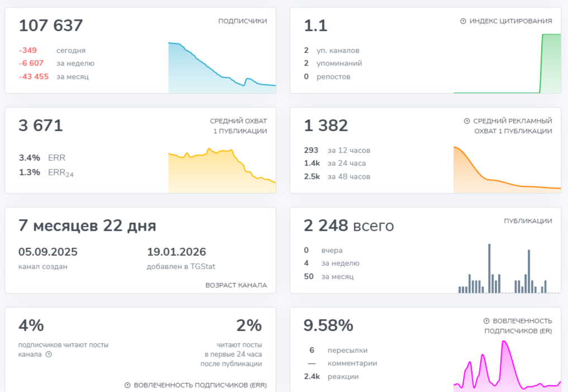The width and height of the screenshot is (568, 392).
Task: Click the help icon before ВОВЛЕЧЕННОСТЬ ПОДПИСЧИКОВ (ERR)
Action: (x=127, y=385)
